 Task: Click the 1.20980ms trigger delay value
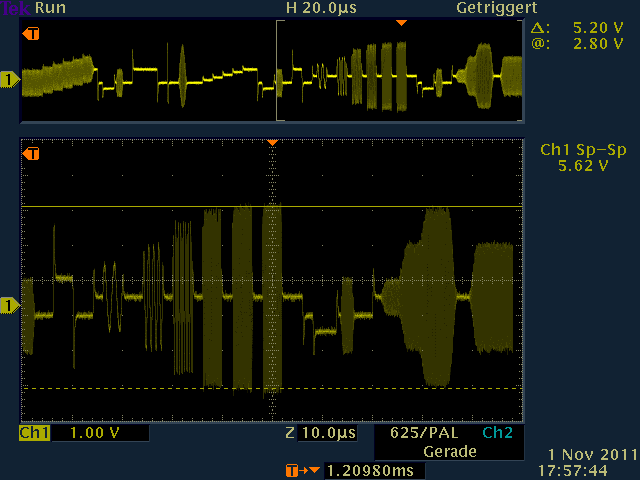368,470
